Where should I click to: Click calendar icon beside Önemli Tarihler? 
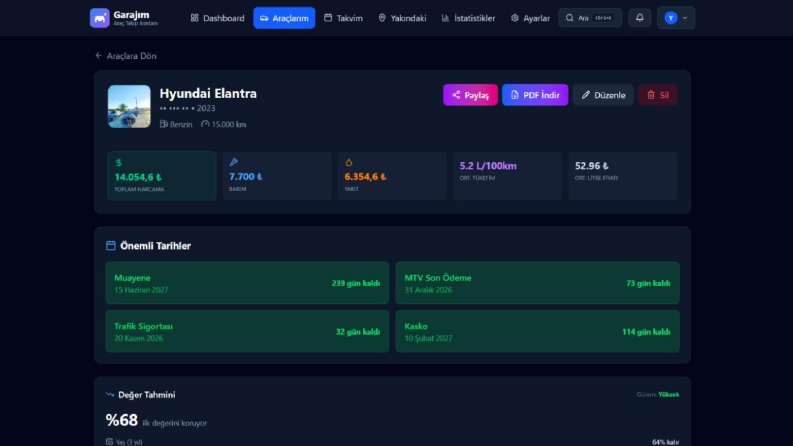(111, 245)
